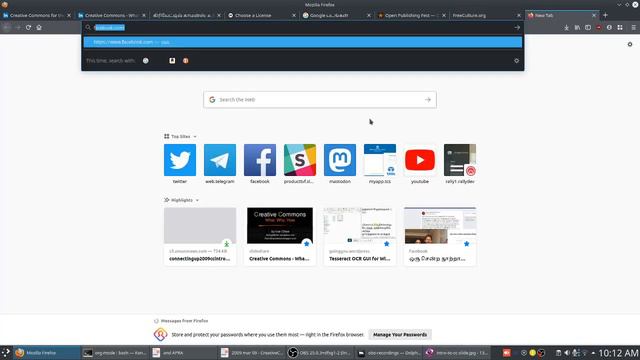The width and height of the screenshot is (640, 360).
Task: Select the facebook.com URL suggestion row
Action: (302, 42)
